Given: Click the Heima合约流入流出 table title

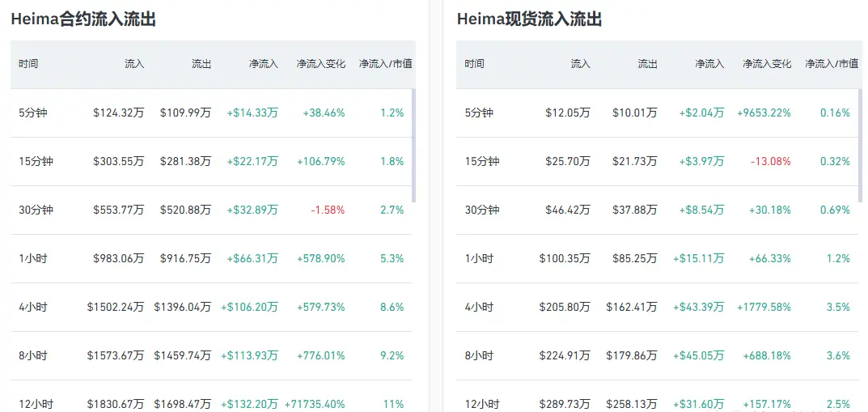Looking at the screenshot, I should click(x=83, y=19).
